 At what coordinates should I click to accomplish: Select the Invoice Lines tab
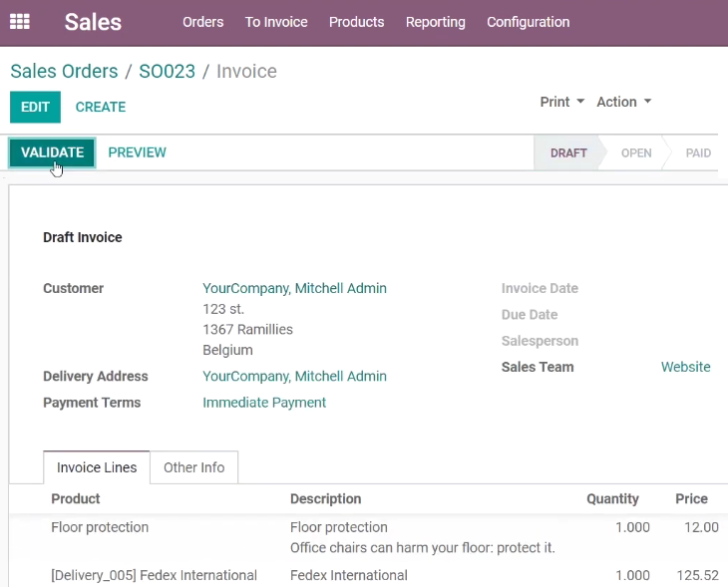(97, 467)
